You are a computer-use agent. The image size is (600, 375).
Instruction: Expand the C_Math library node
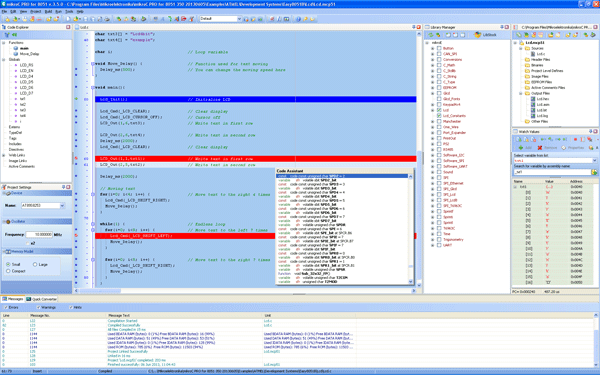432,65
